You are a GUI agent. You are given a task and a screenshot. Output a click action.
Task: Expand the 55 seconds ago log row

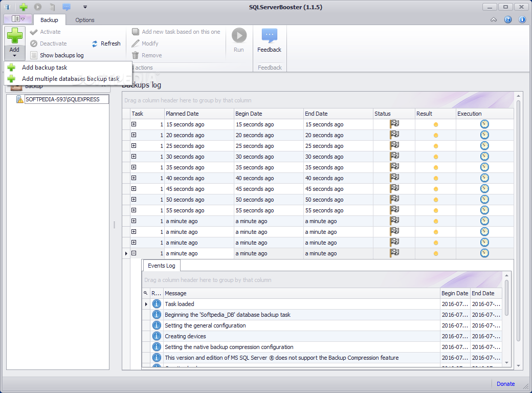(134, 210)
